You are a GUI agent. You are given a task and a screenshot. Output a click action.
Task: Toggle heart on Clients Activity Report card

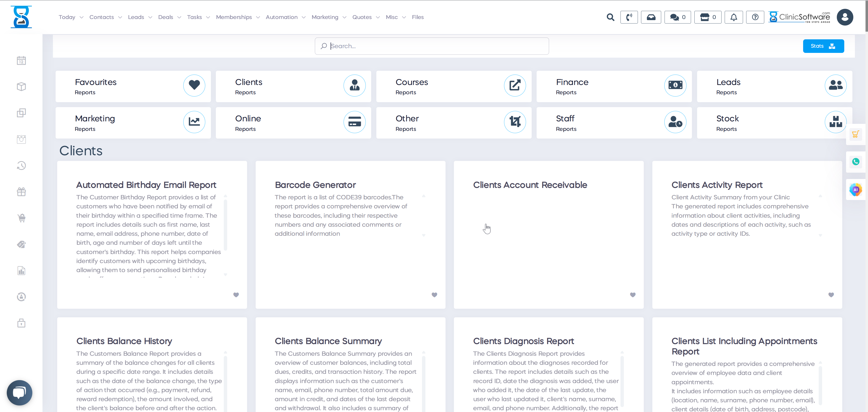(x=831, y=295)
